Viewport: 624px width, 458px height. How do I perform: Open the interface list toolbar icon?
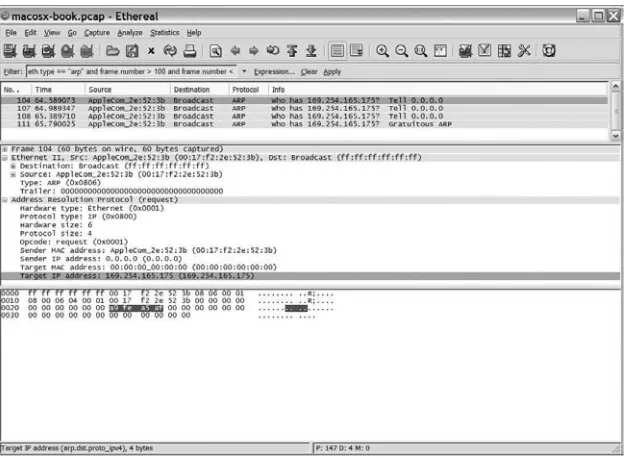click(x=10, y=51)
